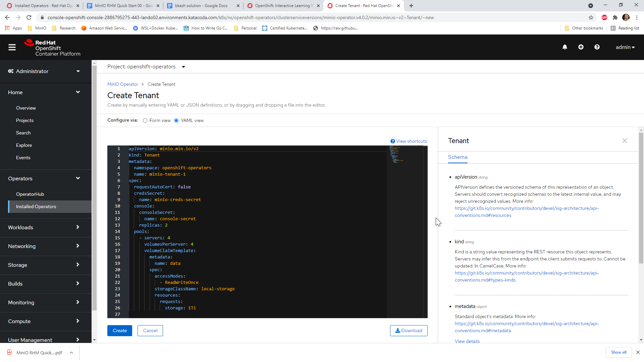Click the notifications bell icon
Viewport: 644px width, 362px height.
565,47
